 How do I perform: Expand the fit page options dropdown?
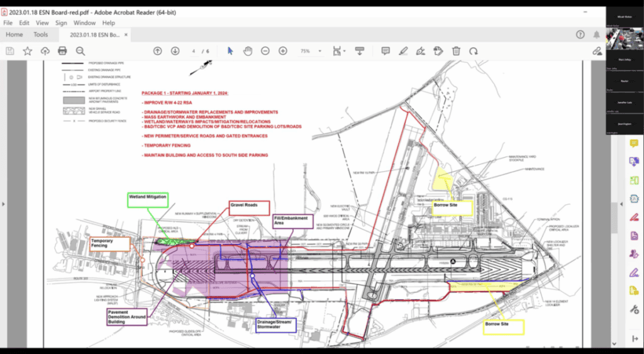(x=342, y=51)
